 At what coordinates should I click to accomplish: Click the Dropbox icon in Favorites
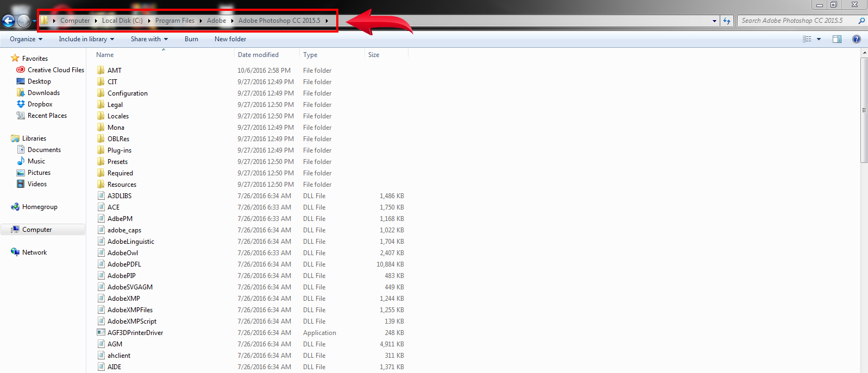[21, 104]
